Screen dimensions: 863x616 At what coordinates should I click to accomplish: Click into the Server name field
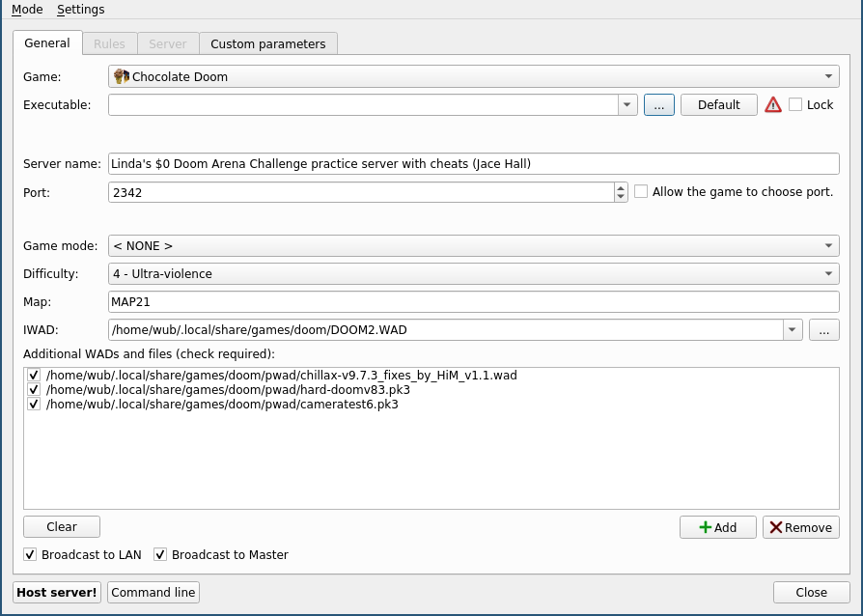tap(473, 164)
